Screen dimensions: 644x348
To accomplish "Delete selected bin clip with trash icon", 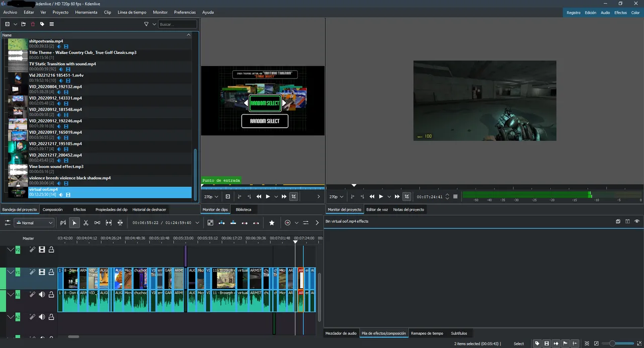I will pos(33,24).
